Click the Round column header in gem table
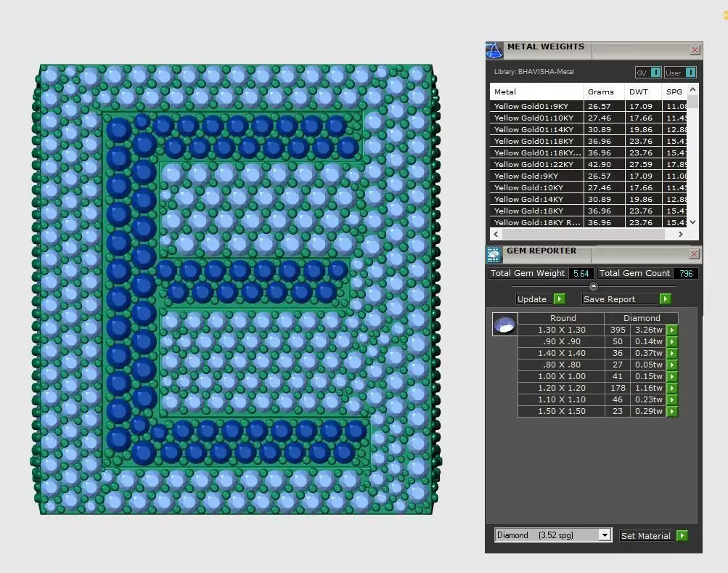Screen dimensions: 728x573 tap(561, 318)
